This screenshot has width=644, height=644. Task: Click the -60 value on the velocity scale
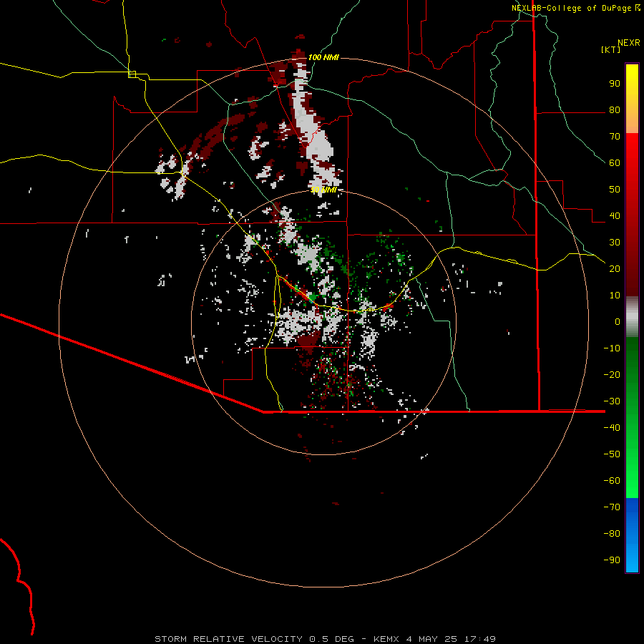612,481
